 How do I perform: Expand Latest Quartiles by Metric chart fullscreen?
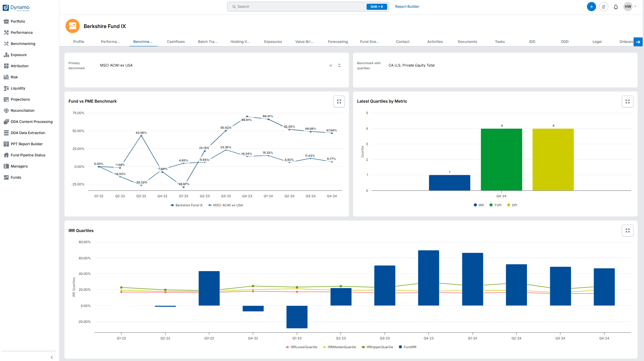pyautogui.click(x=627, y=101)
